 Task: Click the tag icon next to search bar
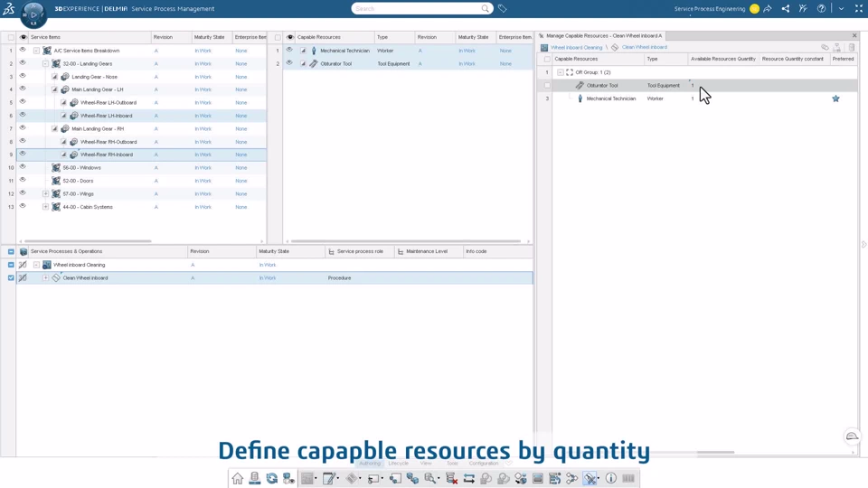point(502,8)
